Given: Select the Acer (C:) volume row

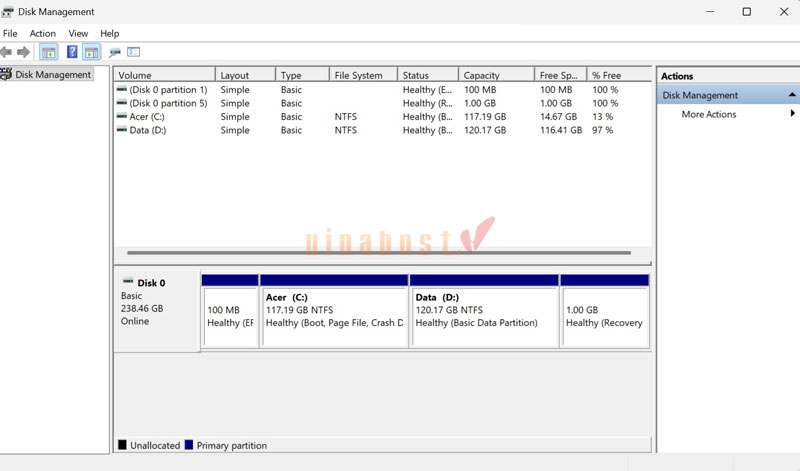Looking at the screenshot, I should pos(383,116).
